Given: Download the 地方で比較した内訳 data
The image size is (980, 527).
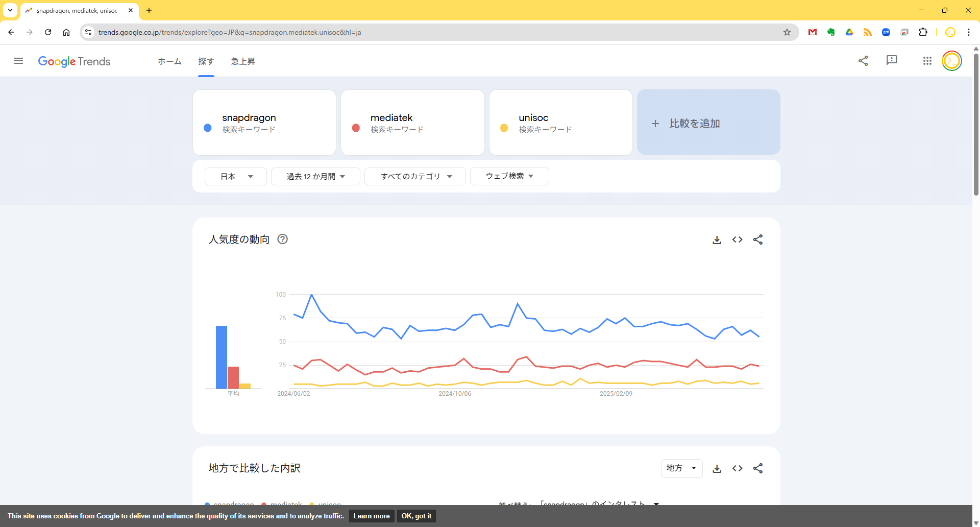Looking at the screenshot, I should pos(717,468).
